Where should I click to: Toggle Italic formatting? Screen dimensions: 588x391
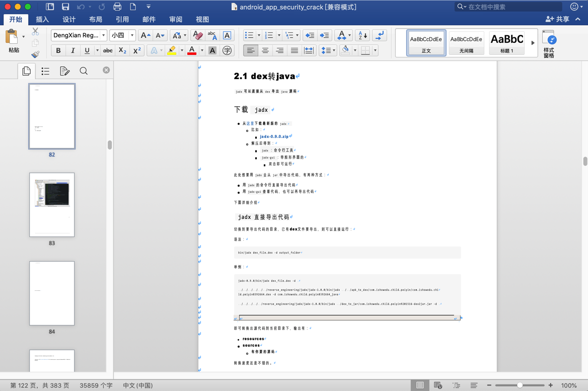click(x=73, y=50)
